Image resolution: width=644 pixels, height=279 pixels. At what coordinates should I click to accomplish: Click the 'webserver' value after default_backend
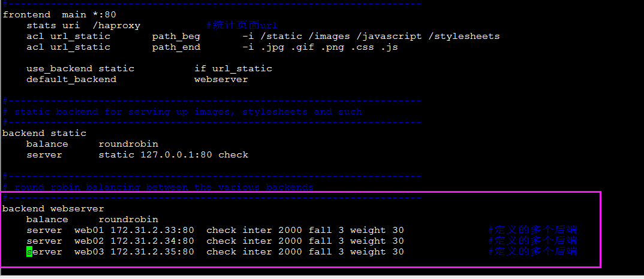pos(221,79)
